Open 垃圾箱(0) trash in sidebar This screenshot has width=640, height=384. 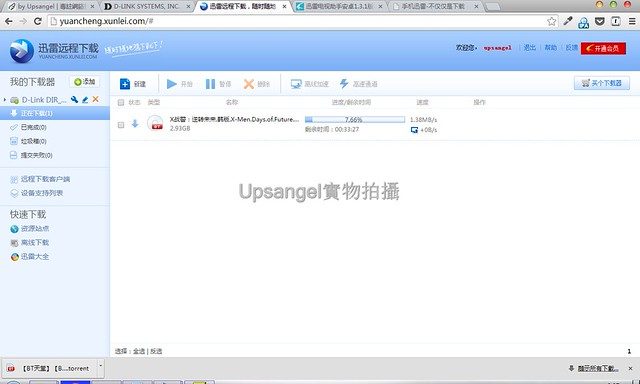coord(33,141)
